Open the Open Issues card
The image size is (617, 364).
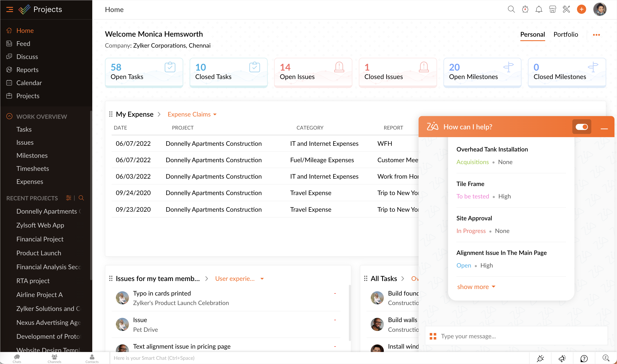pos(313,72)
